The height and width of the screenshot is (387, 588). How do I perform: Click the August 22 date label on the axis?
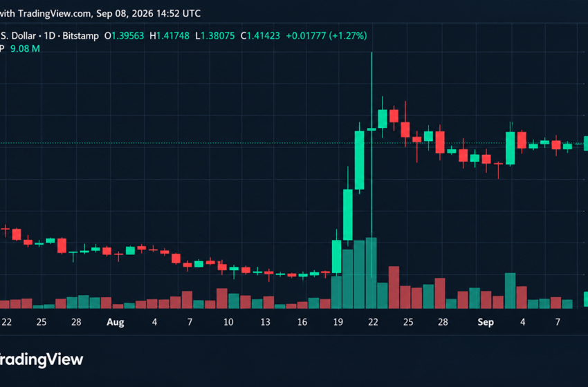pos(373,322)
